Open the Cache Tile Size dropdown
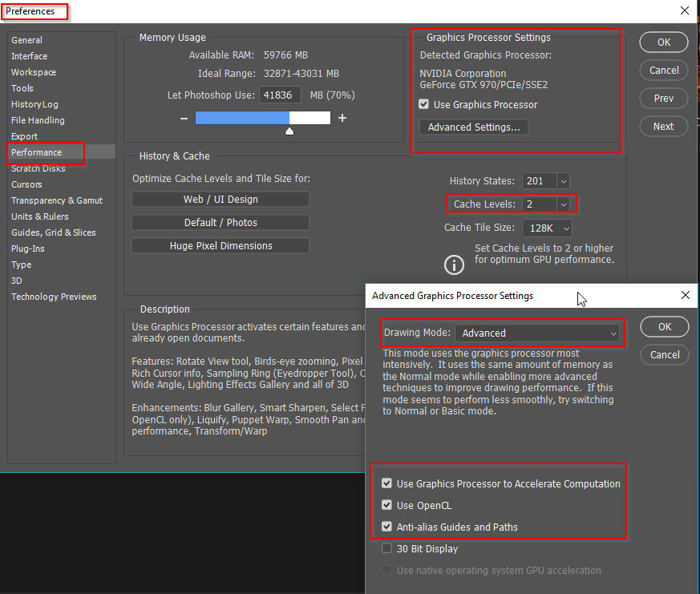700x594 pixels. click(x=565, y=228)
